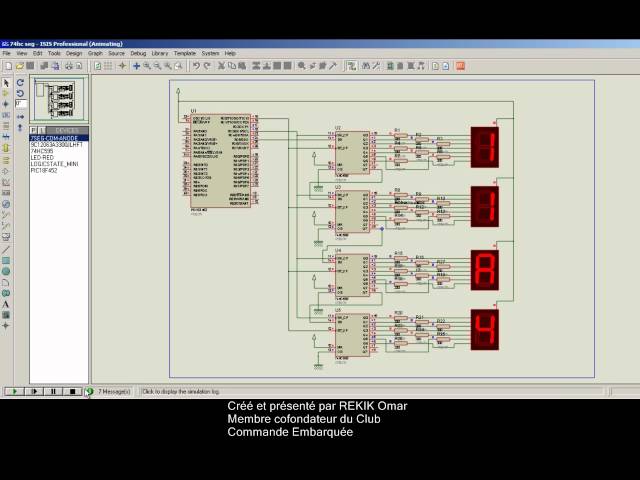Open the Graph menu

point(95,53)
